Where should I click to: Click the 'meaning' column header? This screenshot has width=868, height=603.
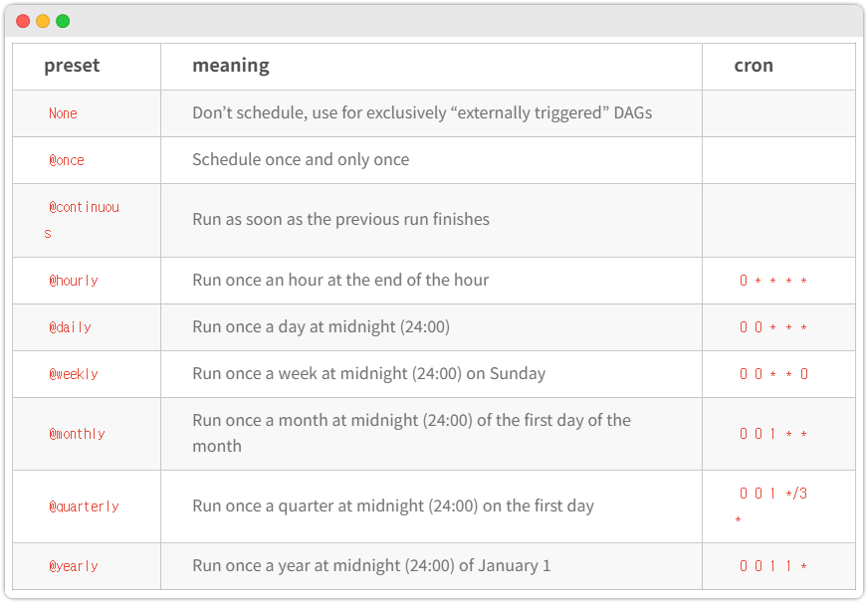[230, 66]
